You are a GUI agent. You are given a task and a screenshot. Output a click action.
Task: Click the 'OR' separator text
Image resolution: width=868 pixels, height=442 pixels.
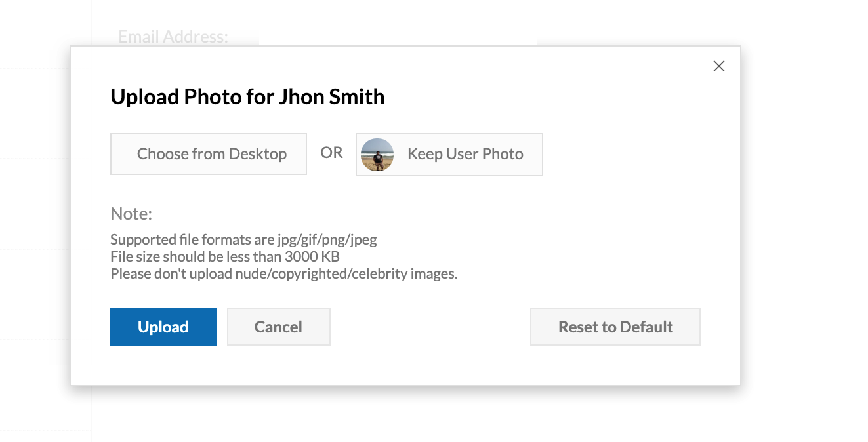[x=331, y=153]
